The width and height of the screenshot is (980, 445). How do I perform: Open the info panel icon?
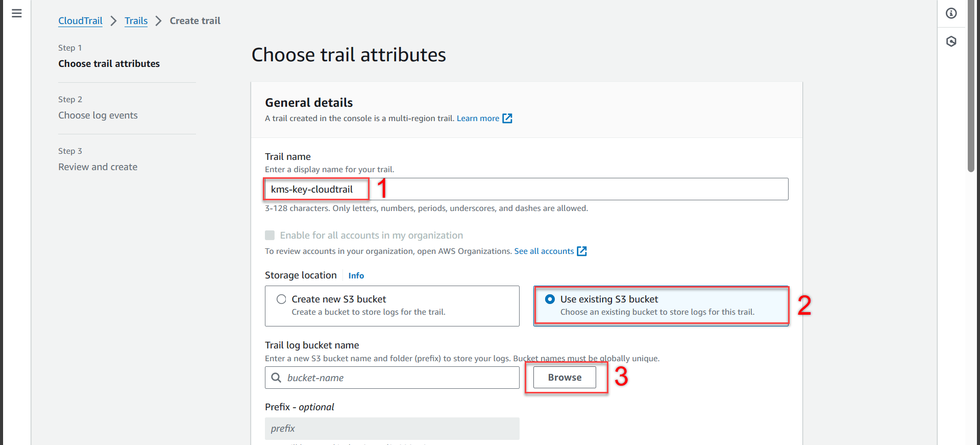pos(951,13)
